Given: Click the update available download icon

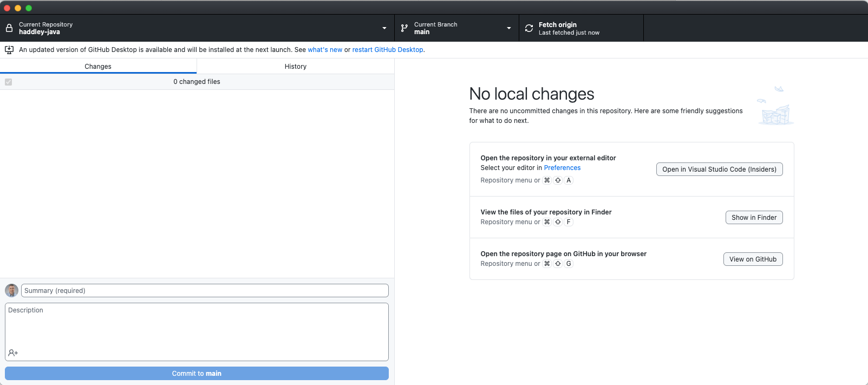Looking at the screenshot, I should click(9, 50).
